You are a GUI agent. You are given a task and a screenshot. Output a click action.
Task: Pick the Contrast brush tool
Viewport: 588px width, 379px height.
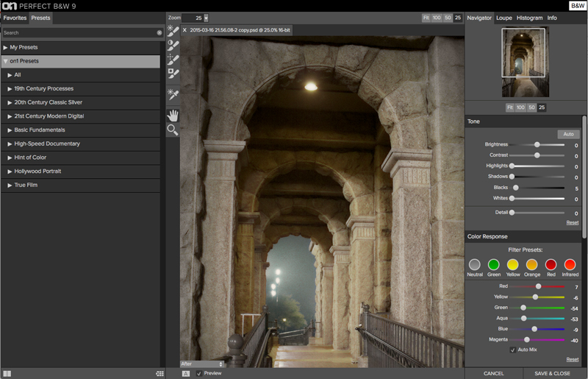click(173, 45)
